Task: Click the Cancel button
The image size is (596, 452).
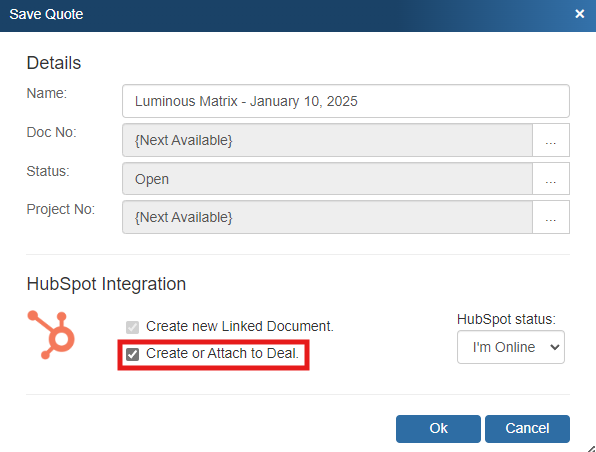Action: tap(527, 429)
